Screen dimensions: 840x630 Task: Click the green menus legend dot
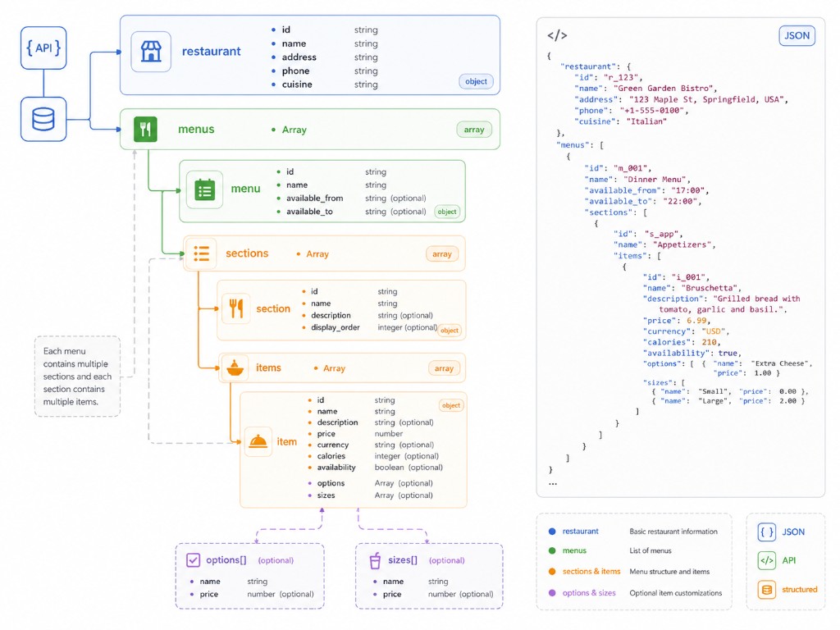coord(552,550)
